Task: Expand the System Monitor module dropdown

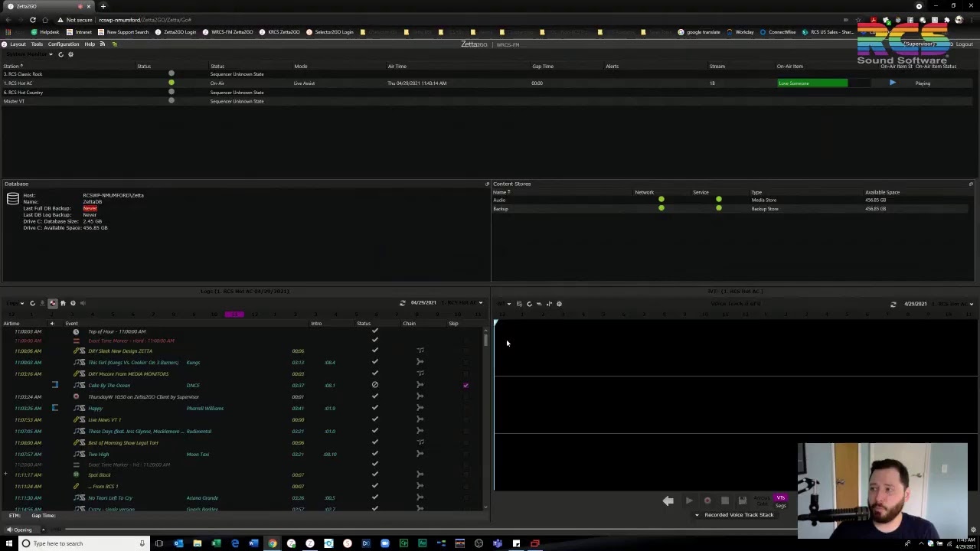Action: [51, 54]
